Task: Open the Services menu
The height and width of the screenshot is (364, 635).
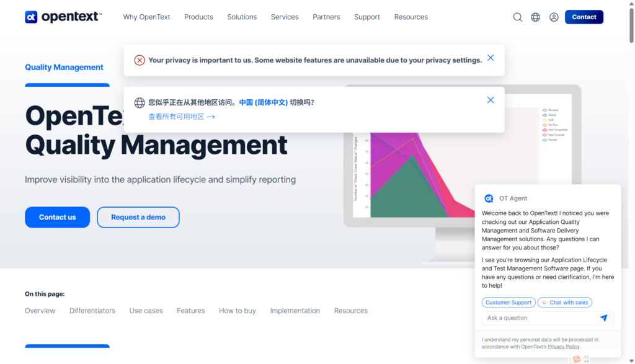Action: (x=285, y=17)
